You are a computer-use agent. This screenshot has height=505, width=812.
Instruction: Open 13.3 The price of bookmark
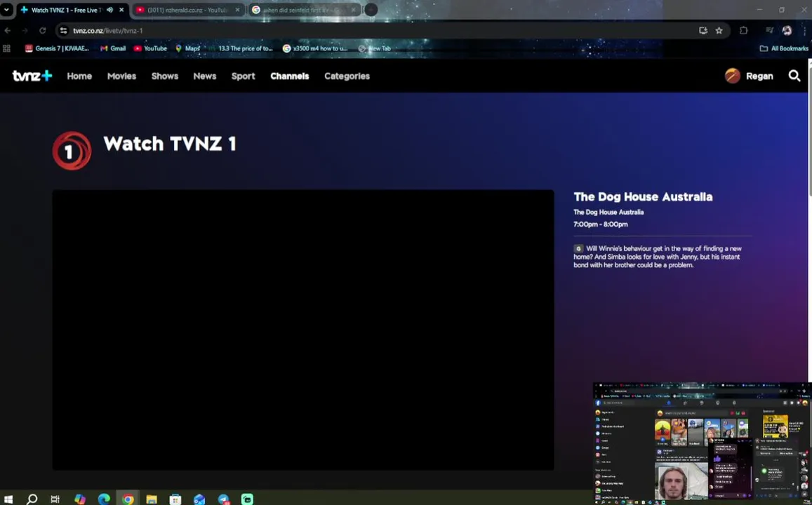240,48
